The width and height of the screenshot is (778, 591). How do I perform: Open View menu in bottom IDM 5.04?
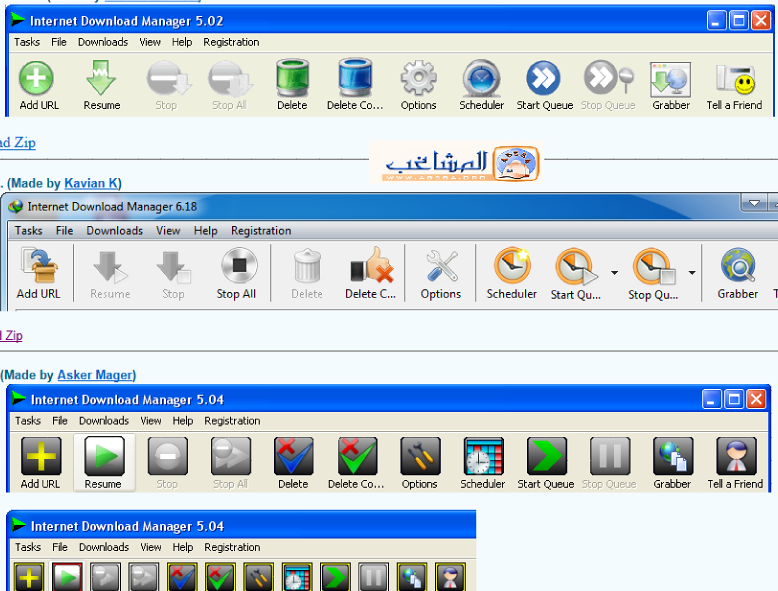coord(150,547)
